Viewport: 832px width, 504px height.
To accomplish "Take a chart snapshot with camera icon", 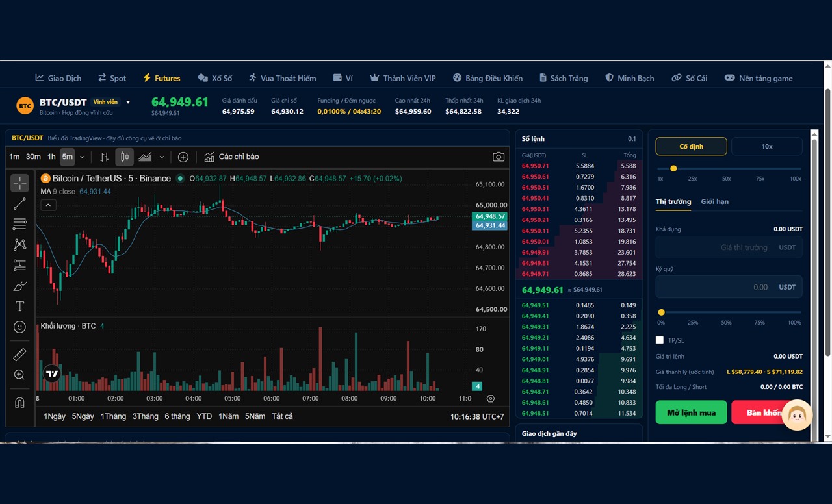I will click(499, 157).
